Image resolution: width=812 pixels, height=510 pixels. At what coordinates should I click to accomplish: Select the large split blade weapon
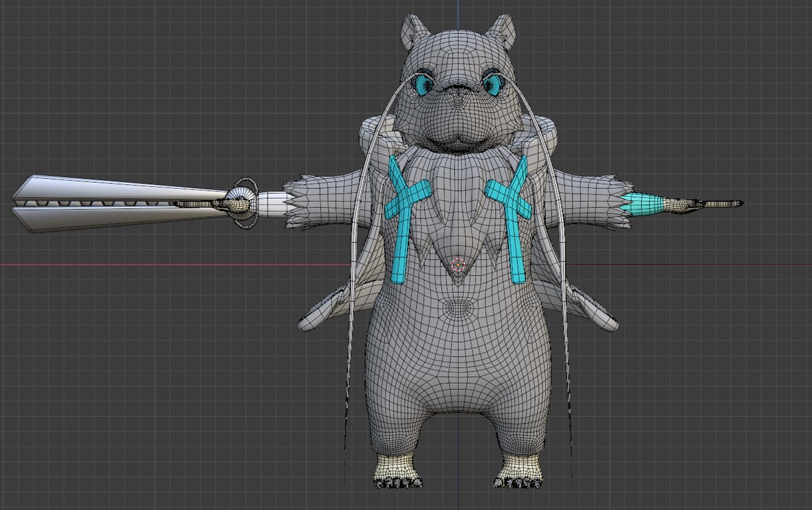(120, 204)
